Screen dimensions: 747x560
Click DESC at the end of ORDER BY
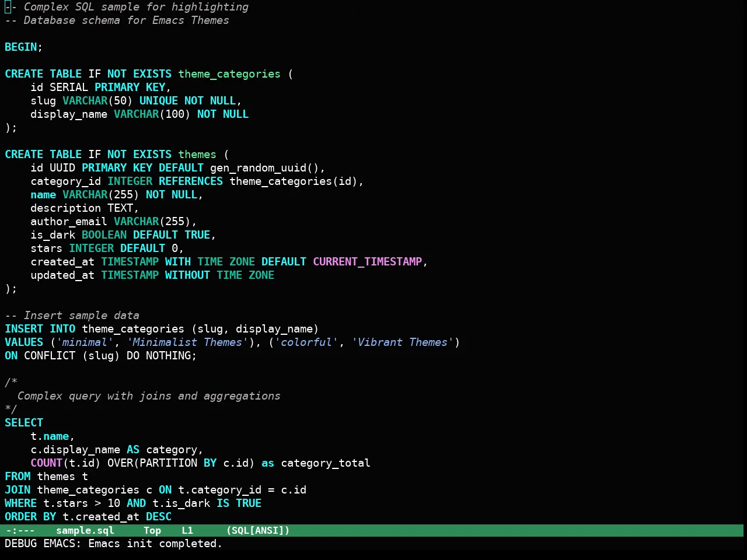click(159, 517)
